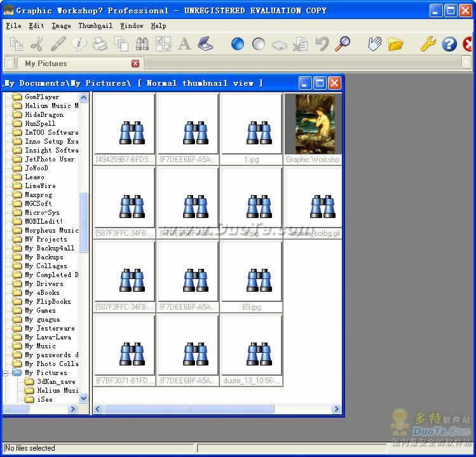Click the blue question mark Help icon
Screen dimensions: 476x457
(449, 44)
